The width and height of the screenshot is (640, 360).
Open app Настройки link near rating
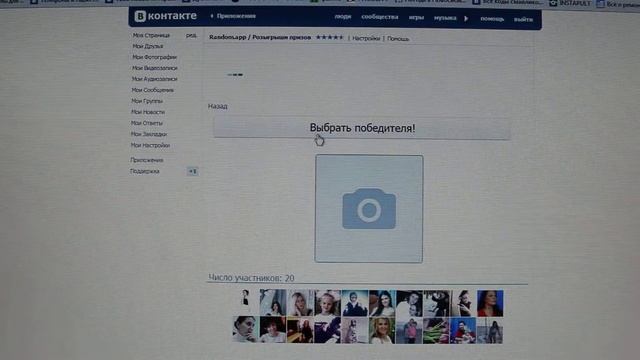366,38
